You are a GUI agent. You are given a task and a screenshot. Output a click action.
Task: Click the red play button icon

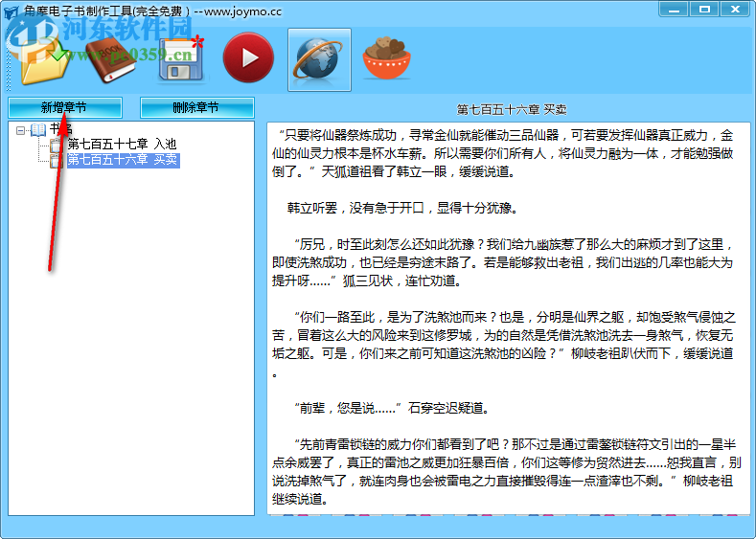(x=248, y=57)
